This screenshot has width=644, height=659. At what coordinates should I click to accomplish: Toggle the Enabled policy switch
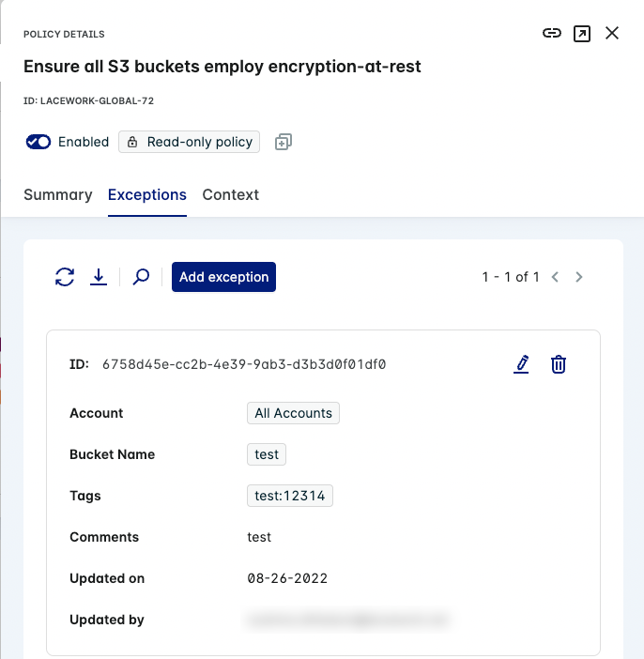[x=38, y=142]
